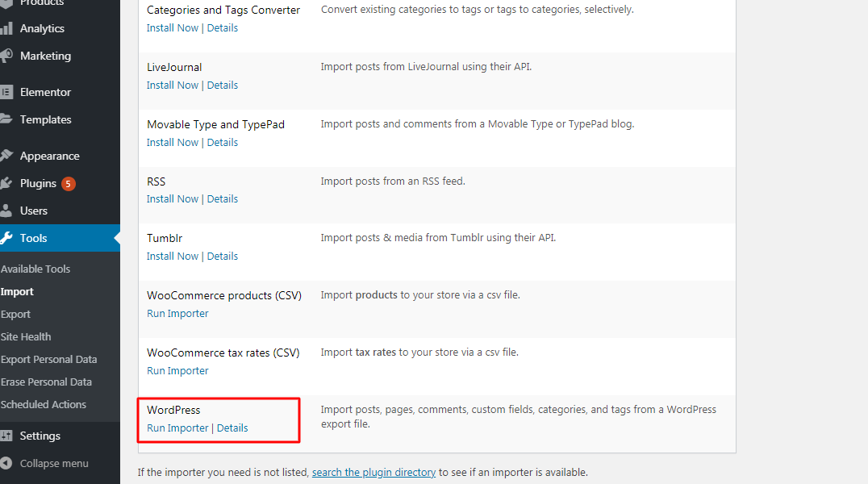
Task: Click the Analytics bar chart icon
Action: coord(6,28)
